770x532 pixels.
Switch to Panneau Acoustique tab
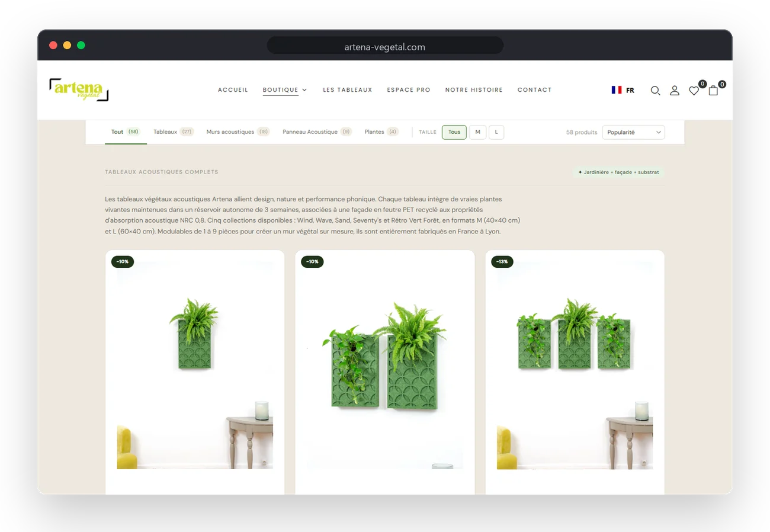coord(317,132)
